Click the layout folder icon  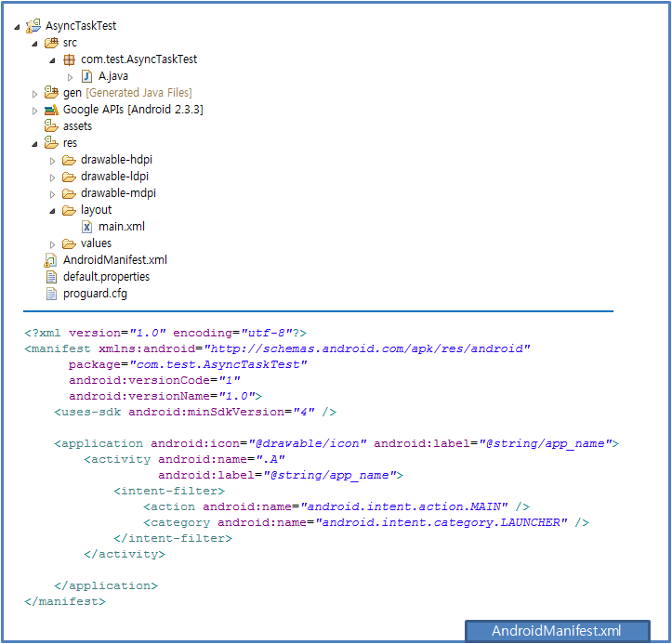click(x=69, y=210)
